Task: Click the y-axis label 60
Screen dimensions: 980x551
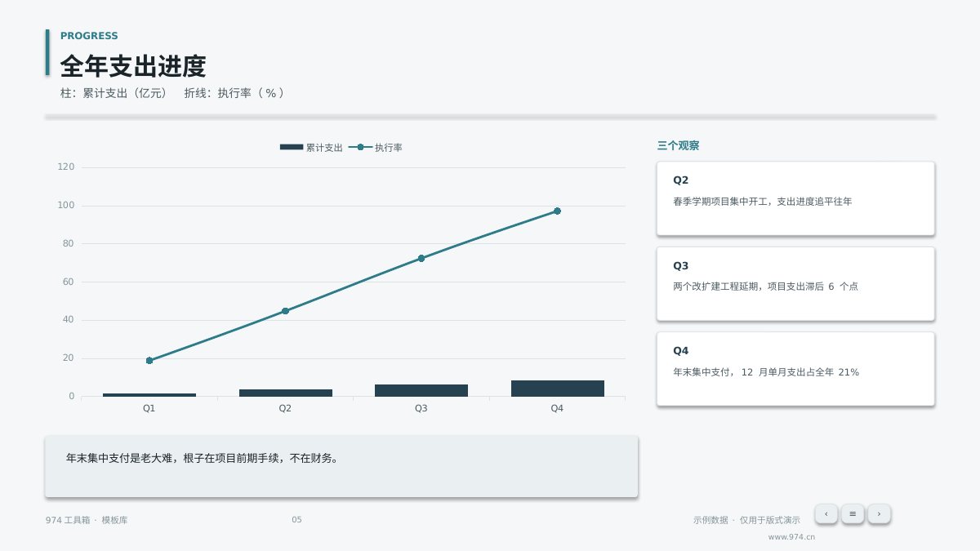Action: pos(69,282)
